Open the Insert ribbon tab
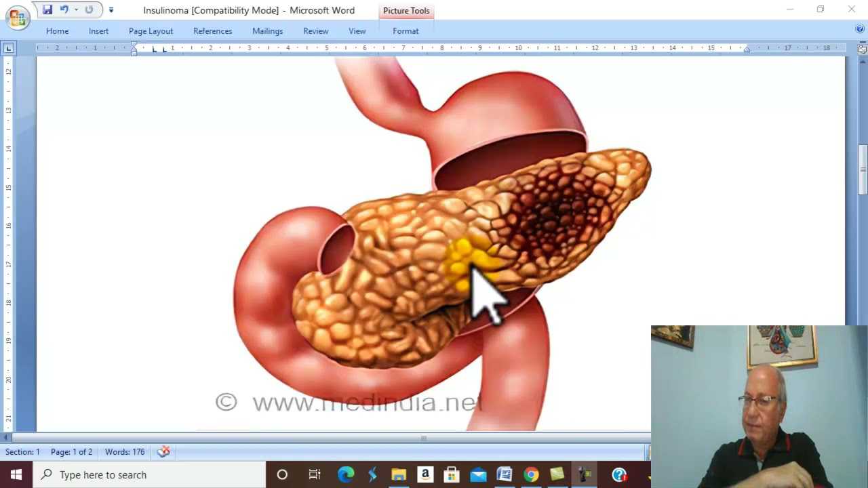Screen dimensions: 868x488 click(x=98, y=31)
